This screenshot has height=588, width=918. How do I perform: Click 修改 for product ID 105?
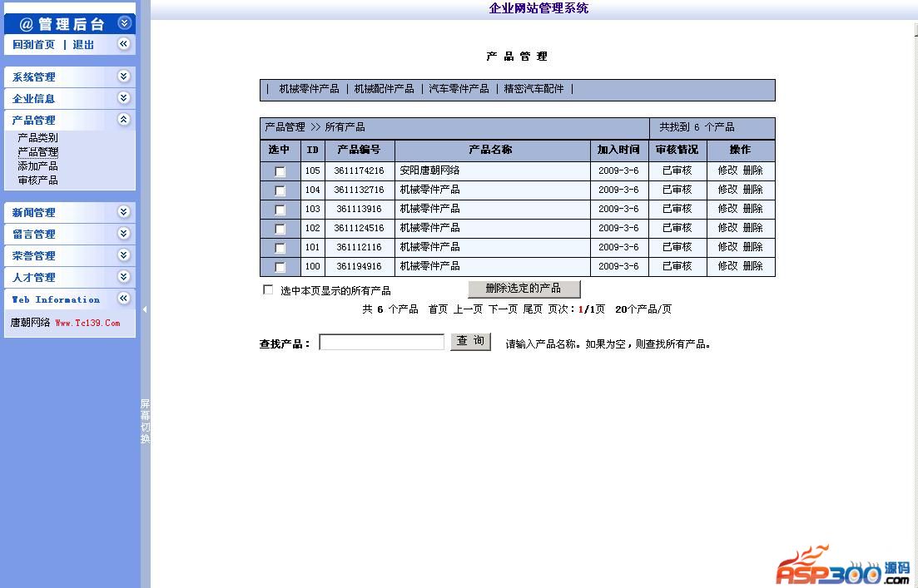coord(727,170)
